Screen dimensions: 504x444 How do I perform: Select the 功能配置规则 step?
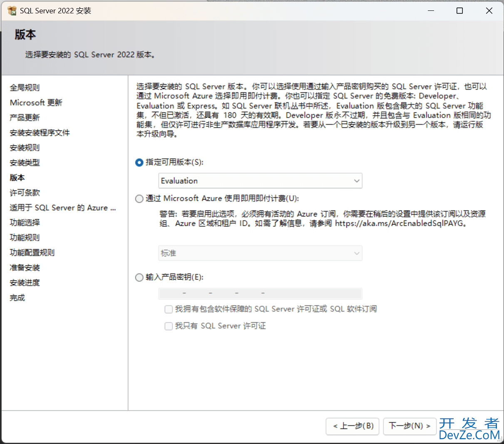click(x=32, y=252)
